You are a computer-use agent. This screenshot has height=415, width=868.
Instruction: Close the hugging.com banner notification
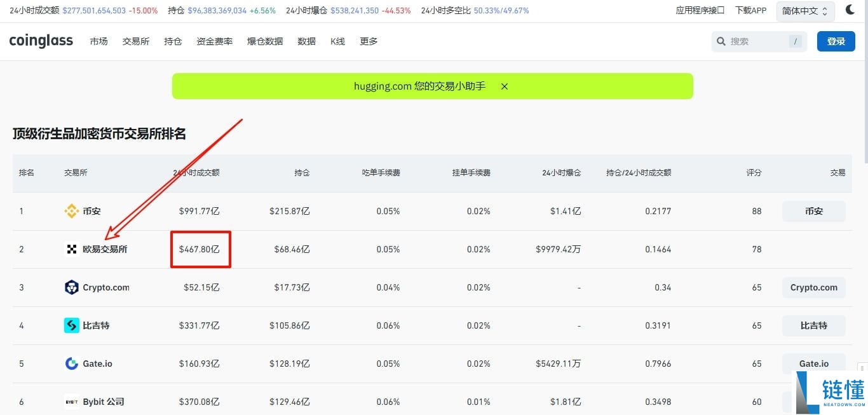(504, 86)
